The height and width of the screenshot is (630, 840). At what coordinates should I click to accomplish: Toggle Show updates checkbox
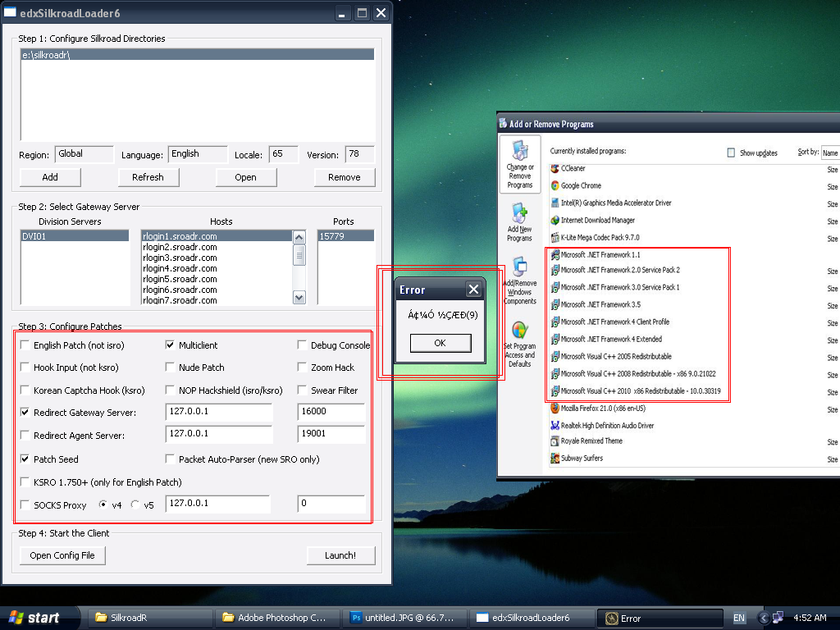tap(731, 153)
